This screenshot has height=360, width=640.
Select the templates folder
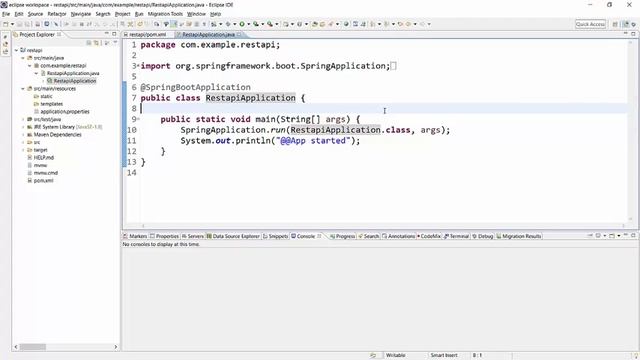(x=51, y=104)
